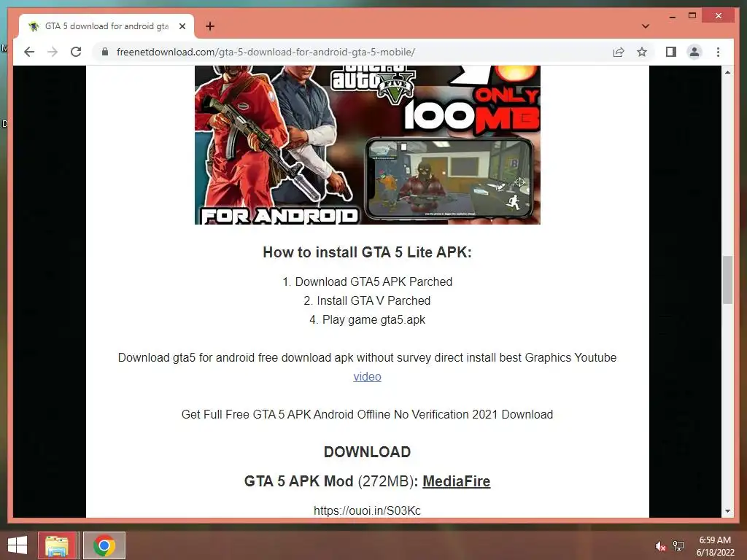The image size is (747, 560).
Task: Click the scrollbar down arrow
Action: coord(727,511)
